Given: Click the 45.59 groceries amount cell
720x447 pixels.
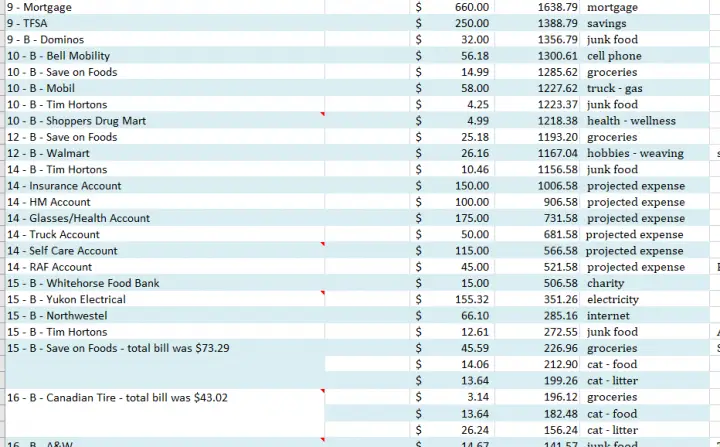Looking at the screenshot, I should (x=452, y=348).
